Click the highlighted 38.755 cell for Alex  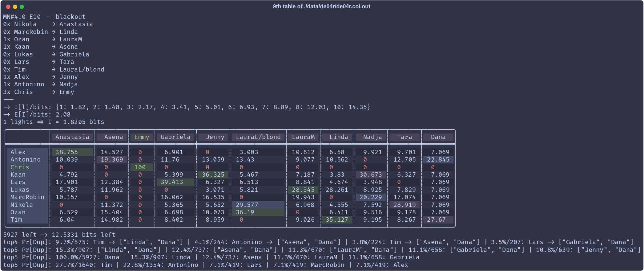[72, 152]
